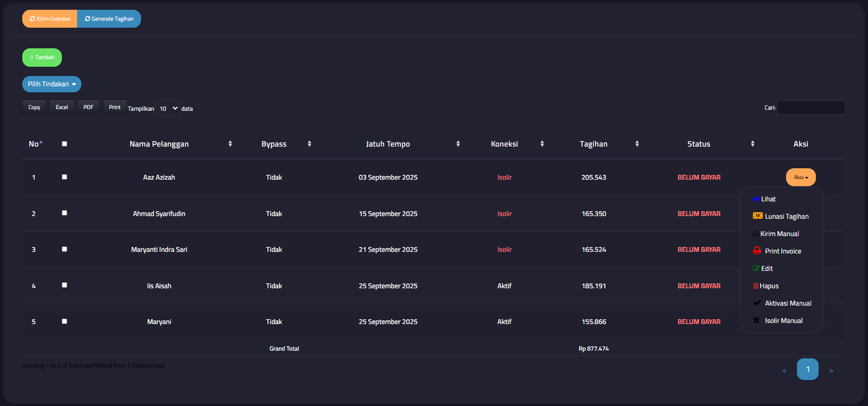The image size is (868, 406).
Task: Expand the Tampilkan entries count selector
Action: [168, 109]
